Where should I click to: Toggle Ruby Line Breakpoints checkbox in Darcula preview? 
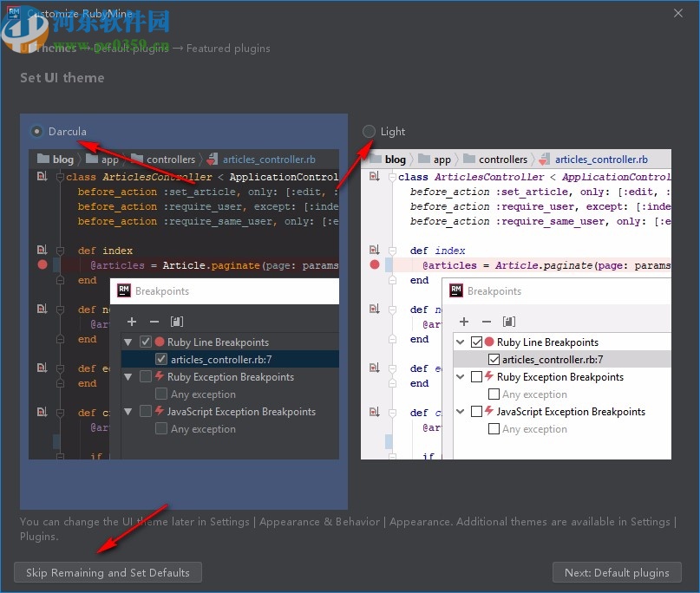(146, 342)
